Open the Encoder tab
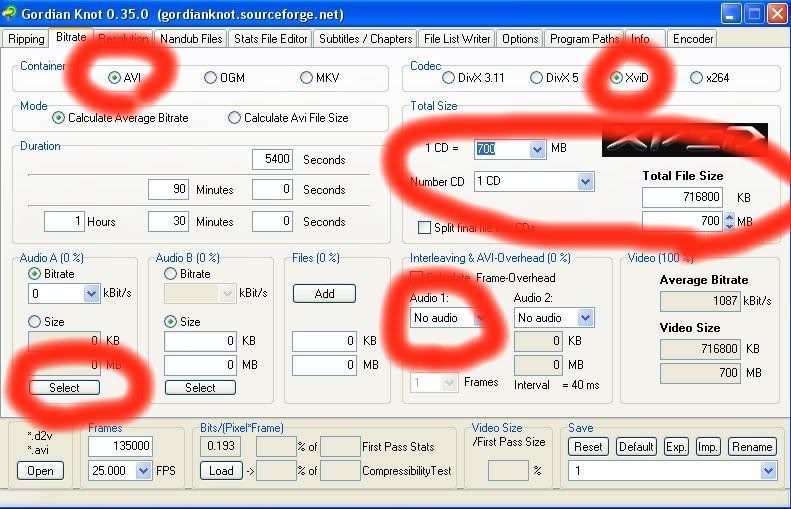This screenshot has height=509, width=791. pyautogui.click(x=693, y=39)
